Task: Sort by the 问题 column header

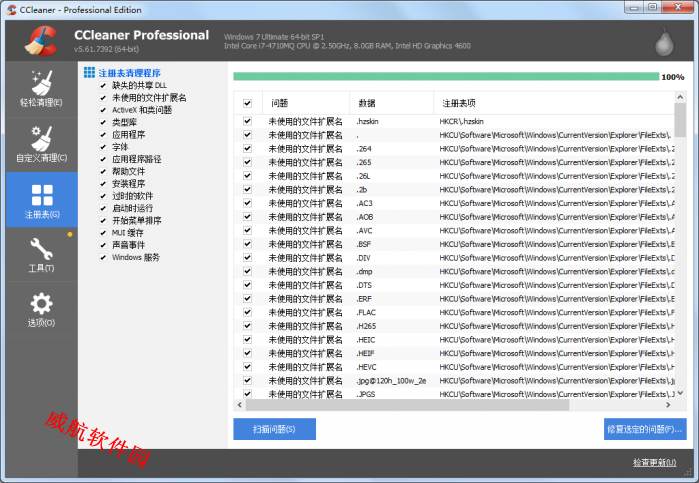Action: (280, 103)
